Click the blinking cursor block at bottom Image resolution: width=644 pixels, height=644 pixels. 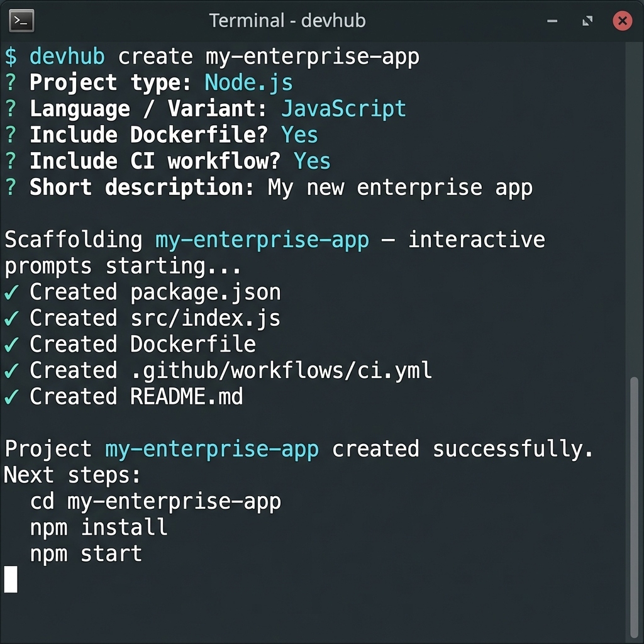(x=11, y=580)
